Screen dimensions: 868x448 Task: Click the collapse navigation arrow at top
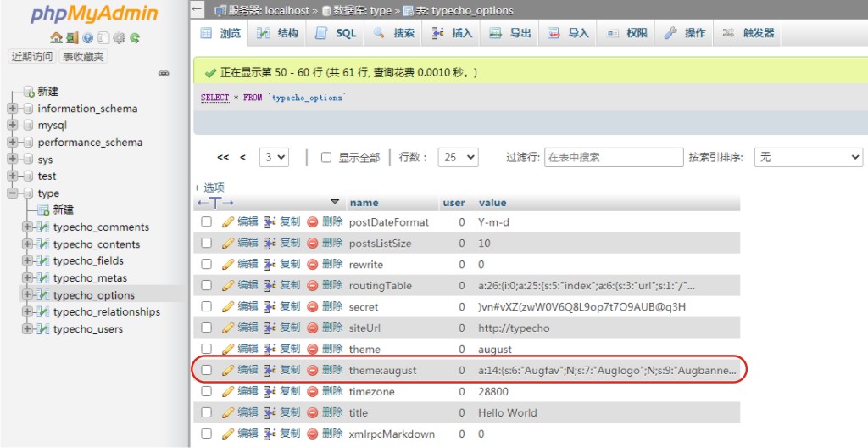point(197,9)
